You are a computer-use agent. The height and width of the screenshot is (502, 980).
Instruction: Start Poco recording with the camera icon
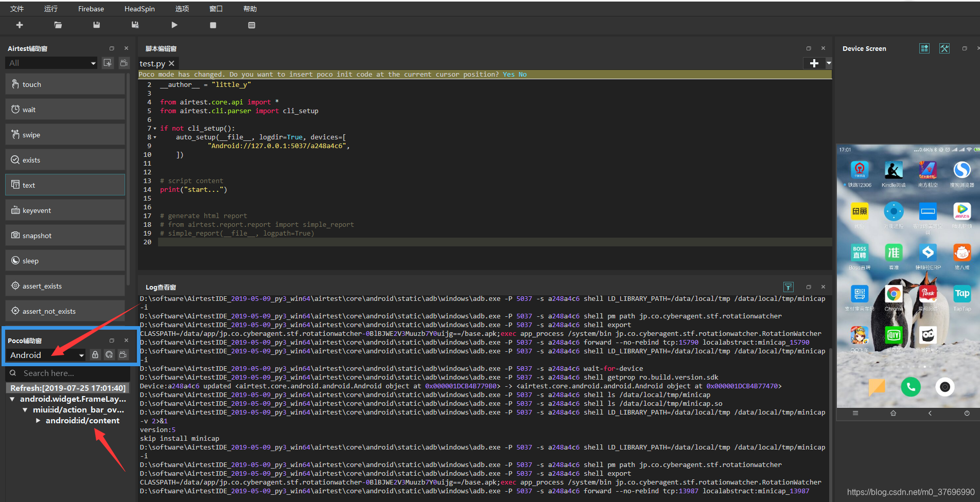(x=123, y=354)
